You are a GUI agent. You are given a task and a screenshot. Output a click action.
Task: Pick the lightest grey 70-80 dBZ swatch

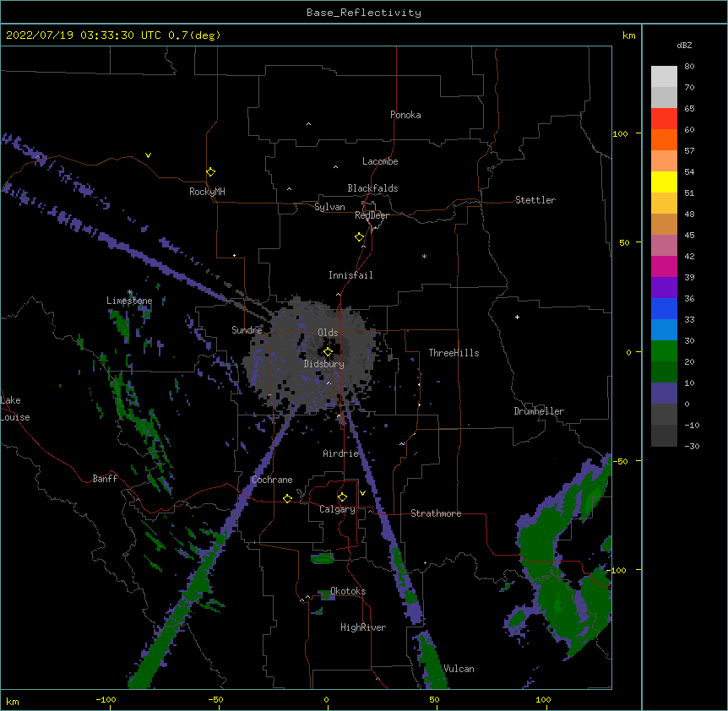pyautogui.click(x=664, y=76)
